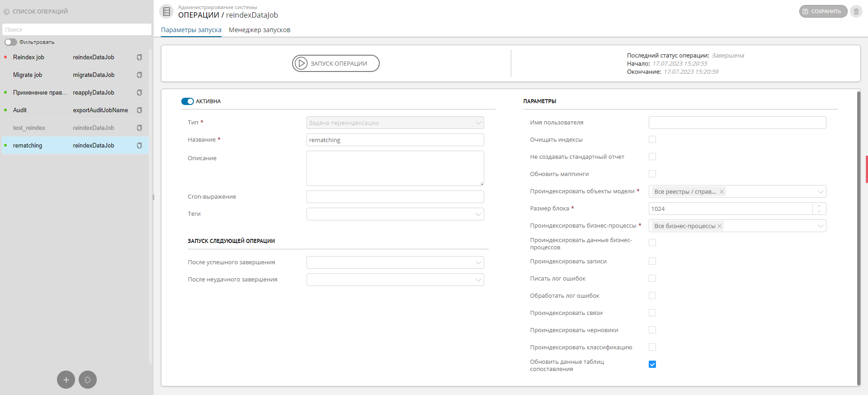
Task: Increase block size with up arrow
Action: tap(819, 206)
